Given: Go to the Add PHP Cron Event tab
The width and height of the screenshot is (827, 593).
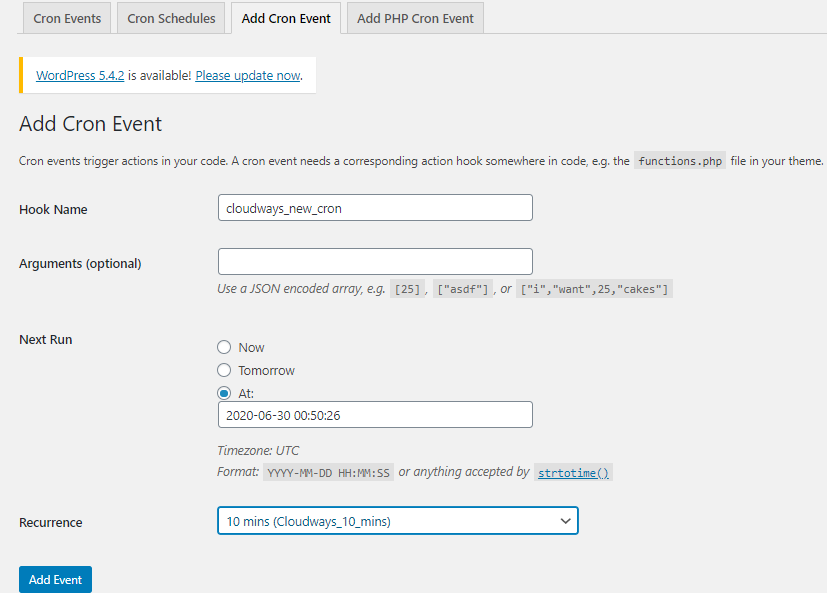Looking at the screenshot, I should pyautogui.click(x=415, y=19).
